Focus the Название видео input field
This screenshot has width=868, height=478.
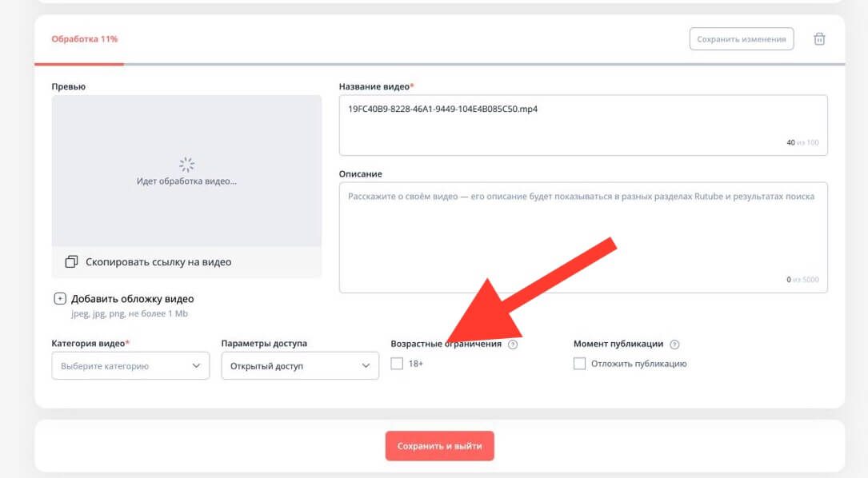(x=582, y=125)
